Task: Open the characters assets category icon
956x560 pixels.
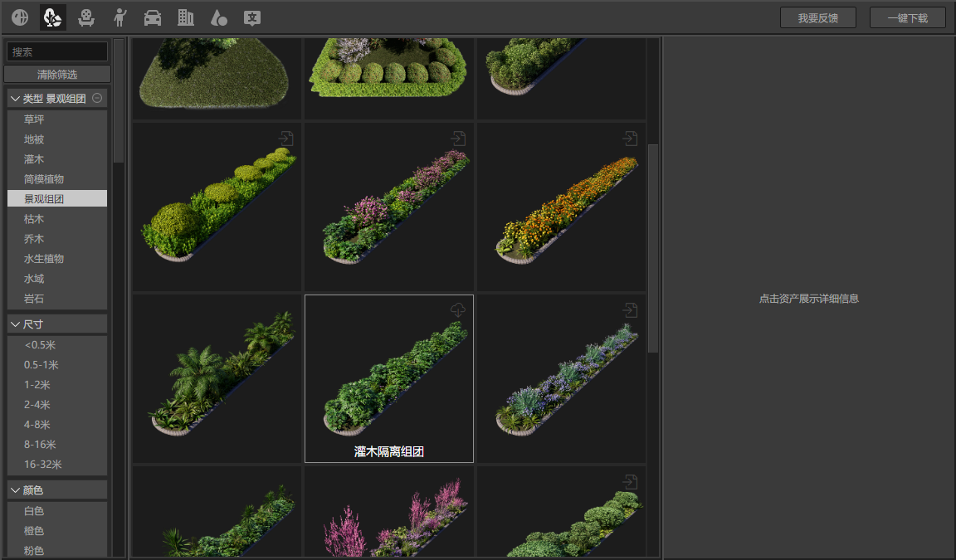Action: click(x=119, y=17)
